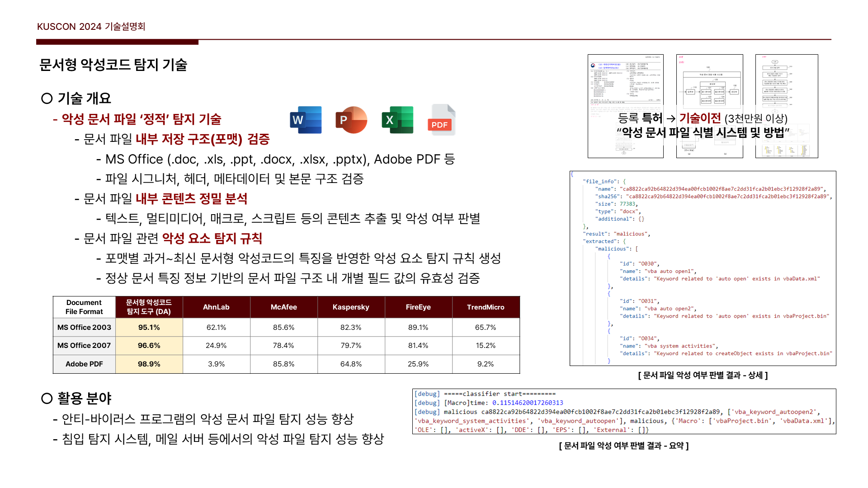Image resolution: width=868 pixels, height=488 pixels.
Task: Click the 활용 분야 bullet circle
Action: click(x=47, y=398)
